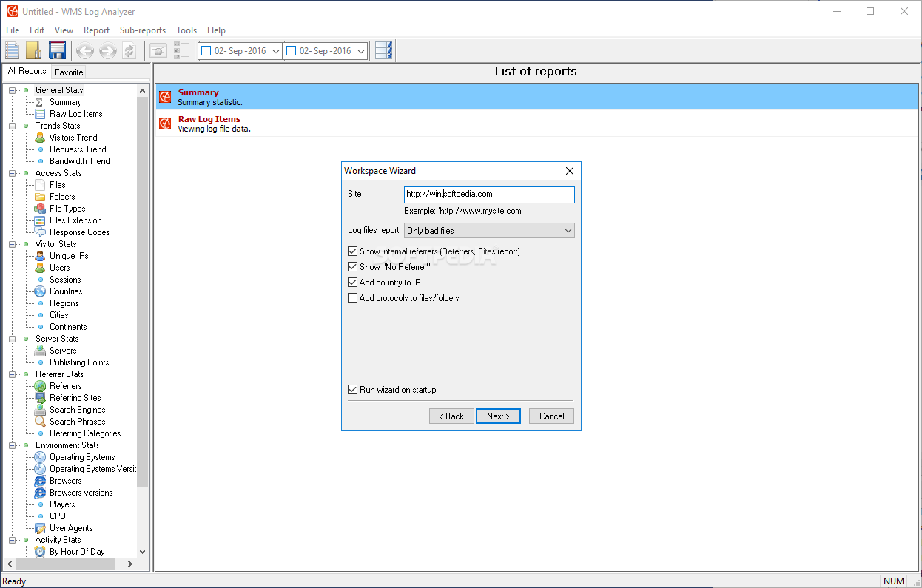The width and height of the screenshot is (922, 588).
Task: Select Bandwidth Trend in the tree
Action: (x=79, y=161)
